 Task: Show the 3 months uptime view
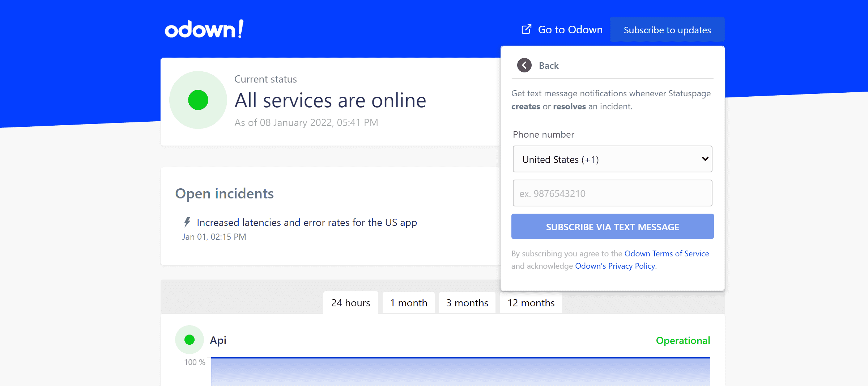tap(467, 303)
